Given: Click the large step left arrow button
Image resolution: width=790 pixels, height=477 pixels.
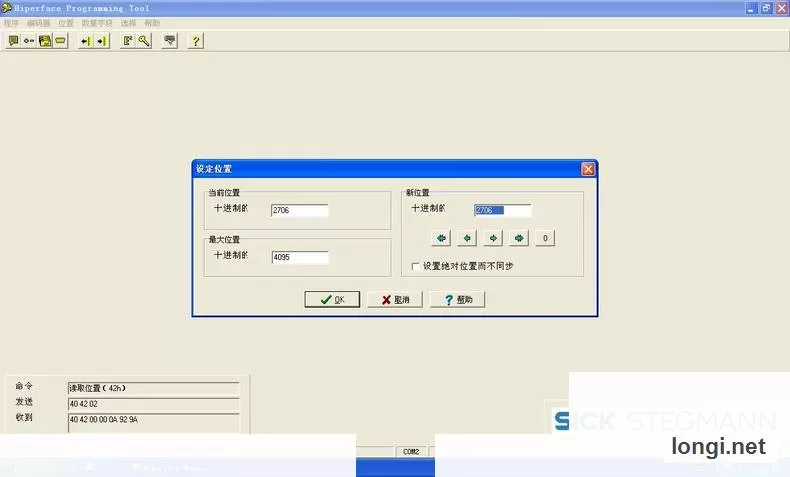Looking at the screenshot, I should [441, 238].
